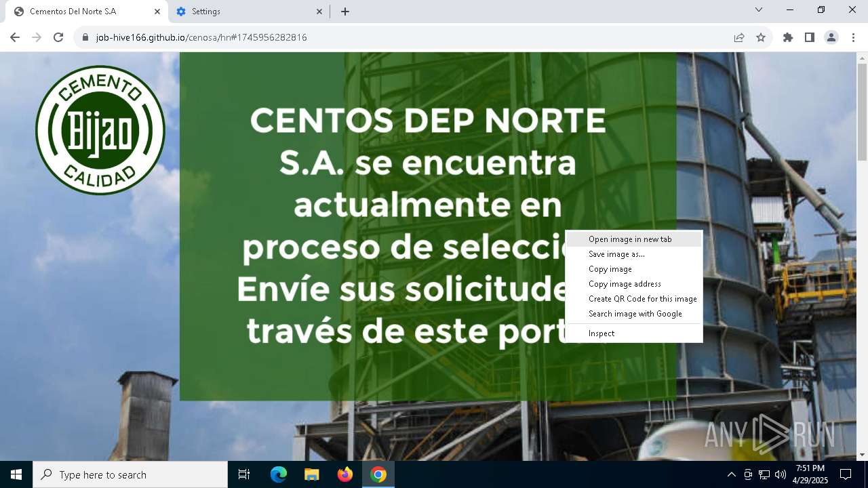This screenshot has height=488, width=868.
Task: Launch Firefox from taskbar
Action: [344, 474]
